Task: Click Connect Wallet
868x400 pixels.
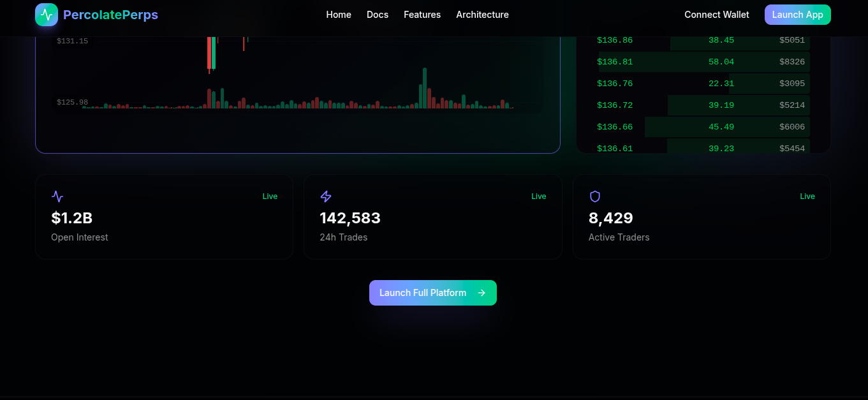Action: pyautogui.click(x=717, y=15)
